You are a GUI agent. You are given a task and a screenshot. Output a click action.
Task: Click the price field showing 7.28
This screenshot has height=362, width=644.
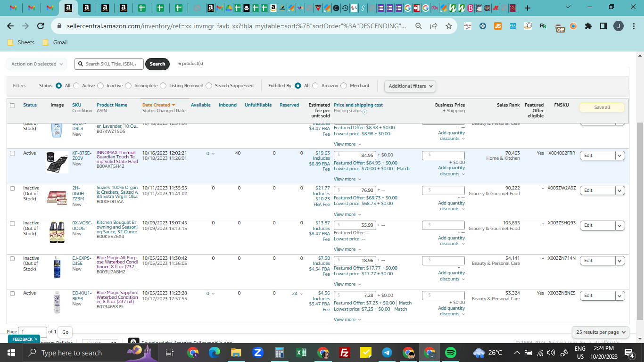point(355,296)
